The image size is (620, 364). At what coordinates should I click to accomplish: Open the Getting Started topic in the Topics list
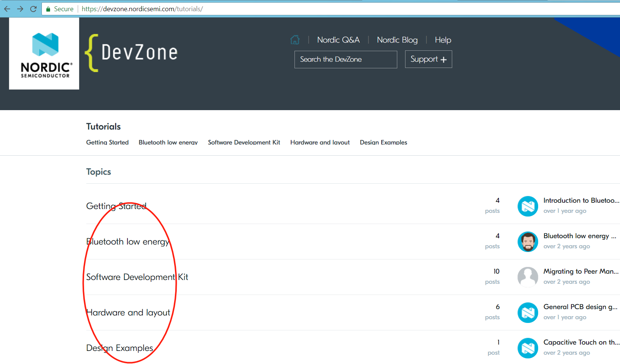[x=116, y=206]
